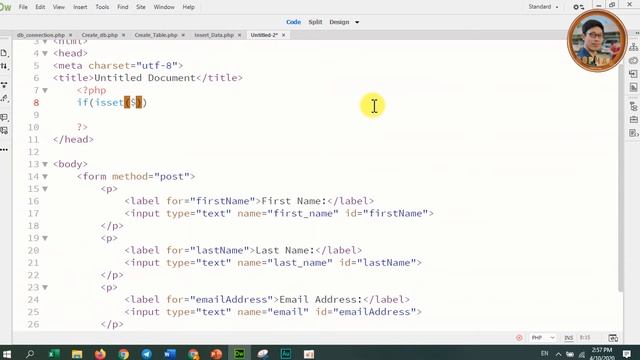
Task: Collapse the paragraph at line 19
Action: pos(45,238)
